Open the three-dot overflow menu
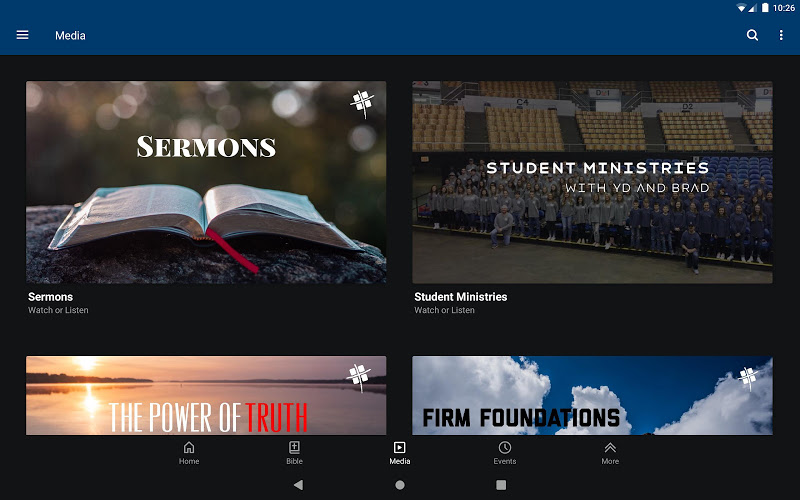This screenshot has height=500, width=800. (x=781, y=35)
